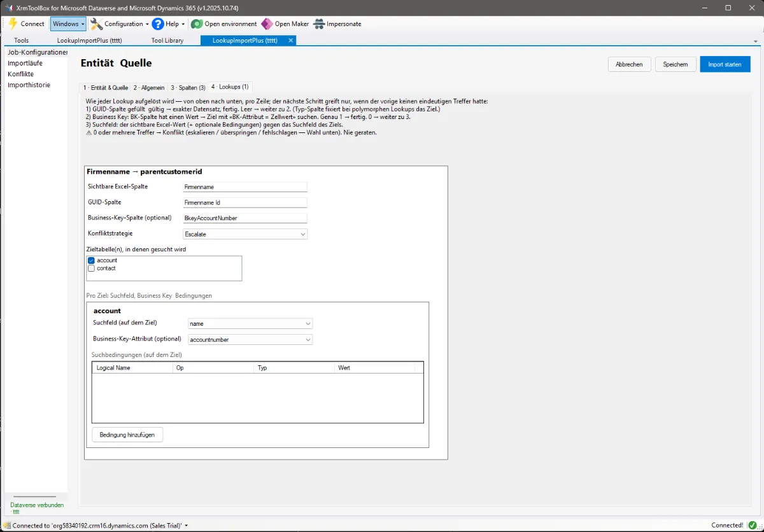Image resolution: width=764 pixels, height=532 pixels.
Task: Maximize the XrmToolBox window
Action: [x=728, y=8]
